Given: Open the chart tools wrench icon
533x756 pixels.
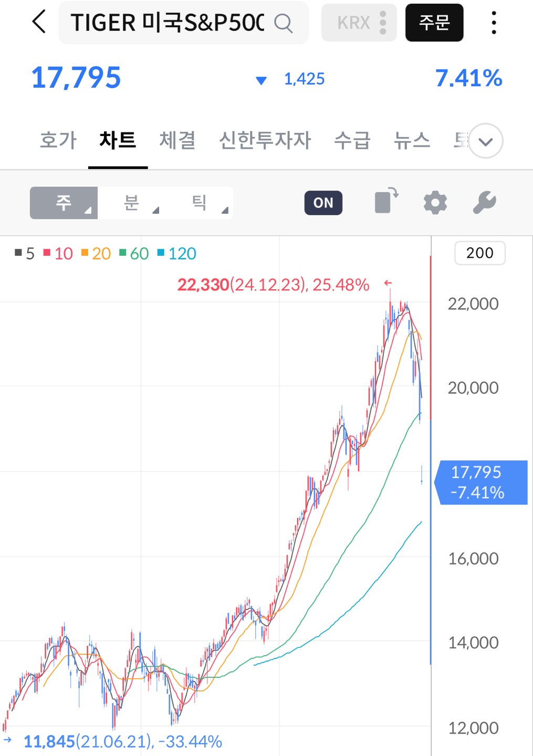Looking at the screenshot, I should coord(484,202).
